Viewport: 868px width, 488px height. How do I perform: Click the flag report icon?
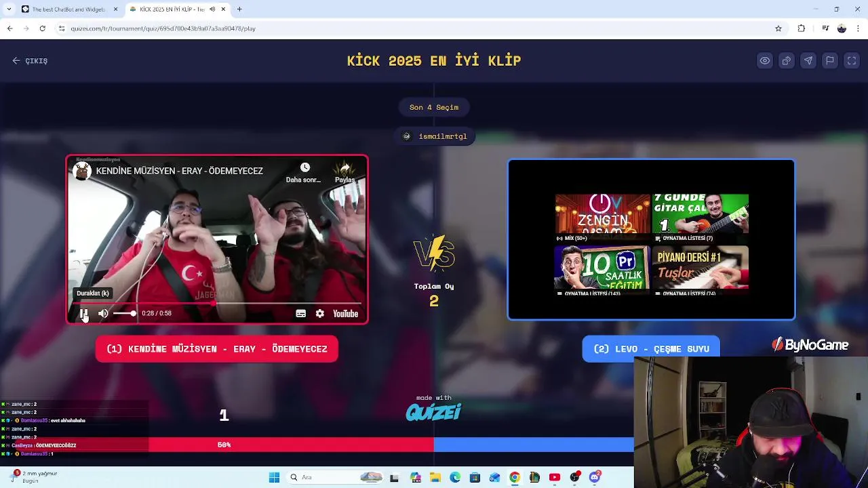pyautogui.click(x=830, y=60)
